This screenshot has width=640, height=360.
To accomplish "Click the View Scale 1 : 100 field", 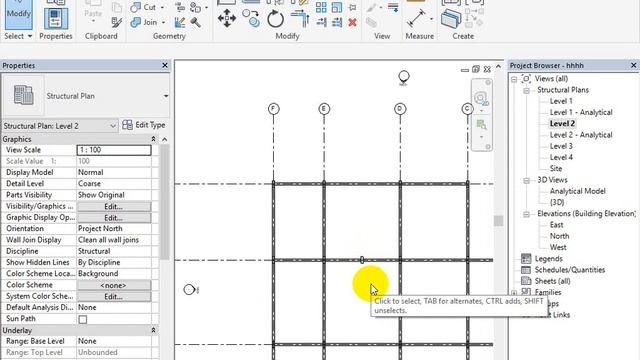I will tap(114, 150).
